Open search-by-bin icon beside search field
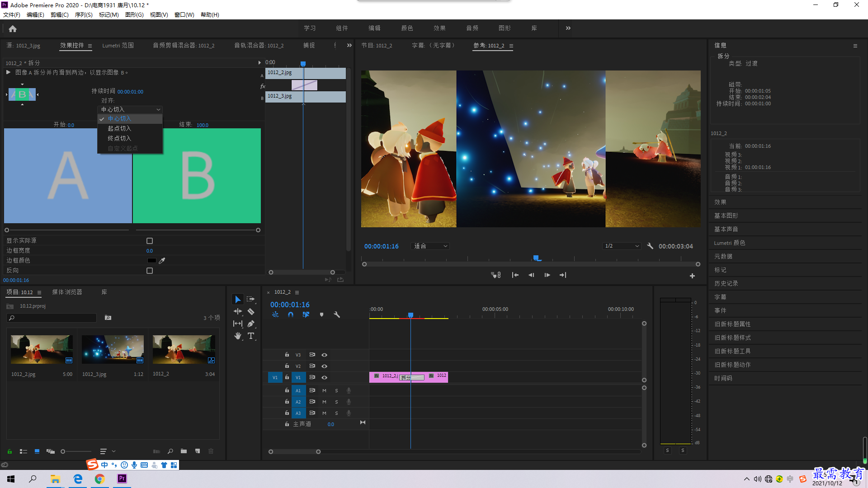The height and width of the screenshot is (488, 868). tap(108, 318)
